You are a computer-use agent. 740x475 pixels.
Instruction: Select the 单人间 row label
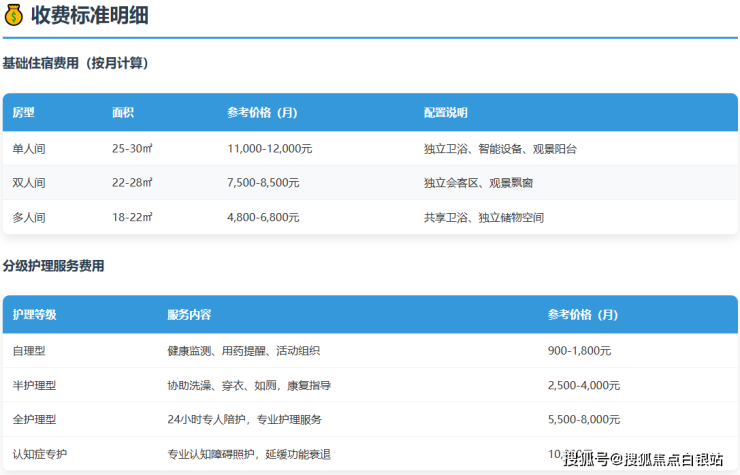(29, 149)
